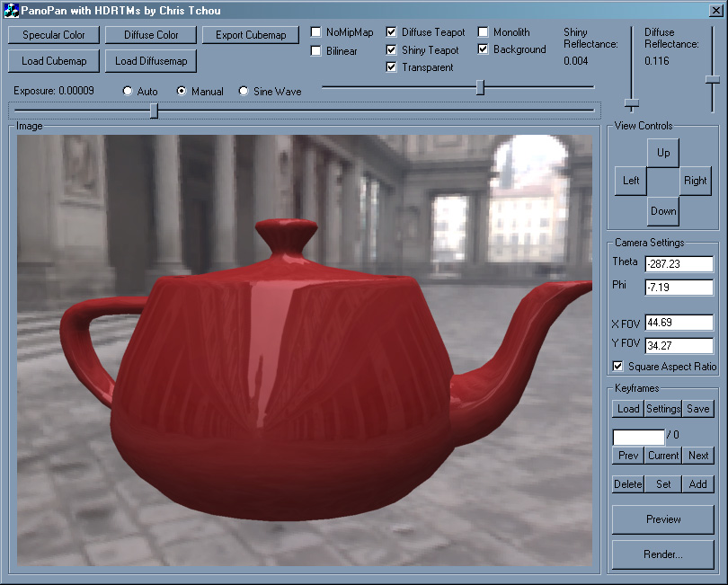Disable the Shiny Teapot checkbox
This screenshot has height=585, width=728.
pos(392,49)
